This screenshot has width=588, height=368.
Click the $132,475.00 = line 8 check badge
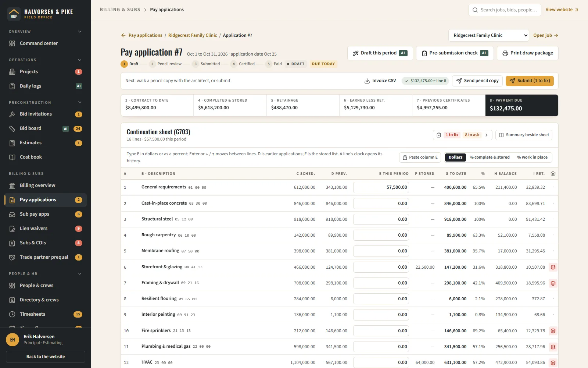425,81
